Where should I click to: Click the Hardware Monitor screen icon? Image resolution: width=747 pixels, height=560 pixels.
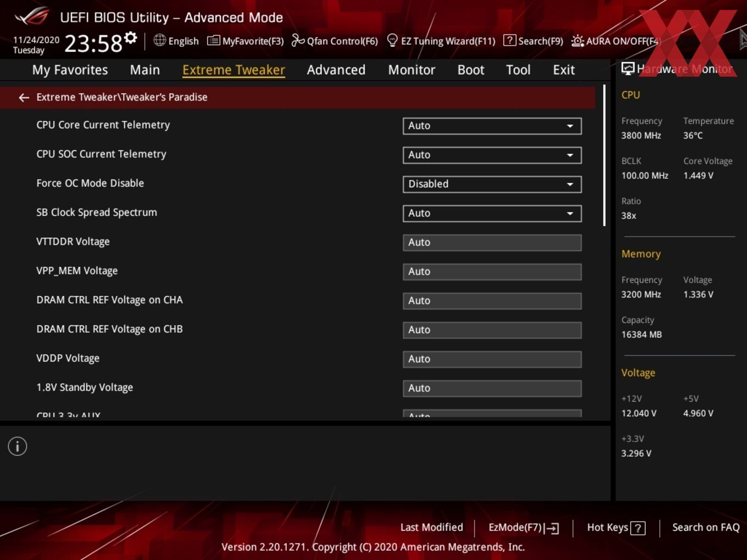[x=628, y=69]
